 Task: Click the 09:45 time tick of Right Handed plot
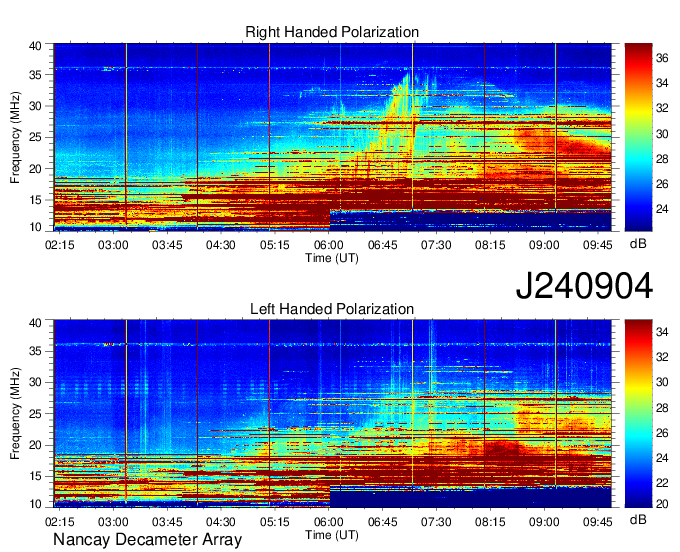click(598, 245)
